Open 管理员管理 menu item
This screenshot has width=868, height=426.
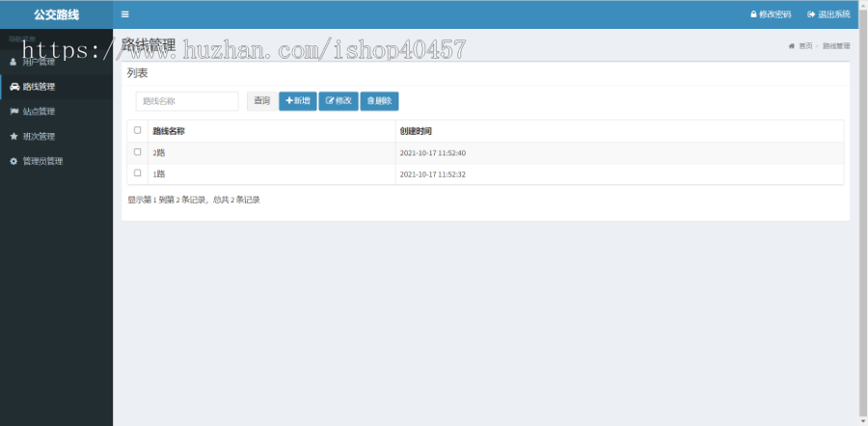(57, 161)
